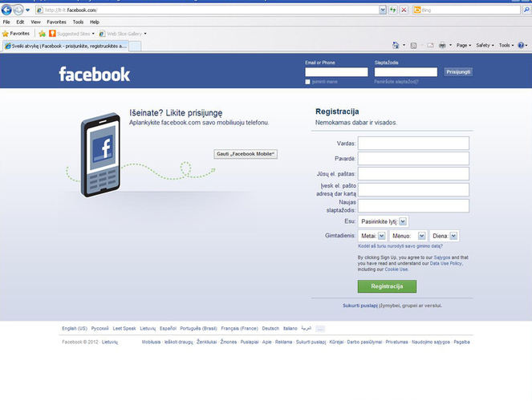Open the why provide birth date link
The image size is (532, 401).
tap(400, 246)
